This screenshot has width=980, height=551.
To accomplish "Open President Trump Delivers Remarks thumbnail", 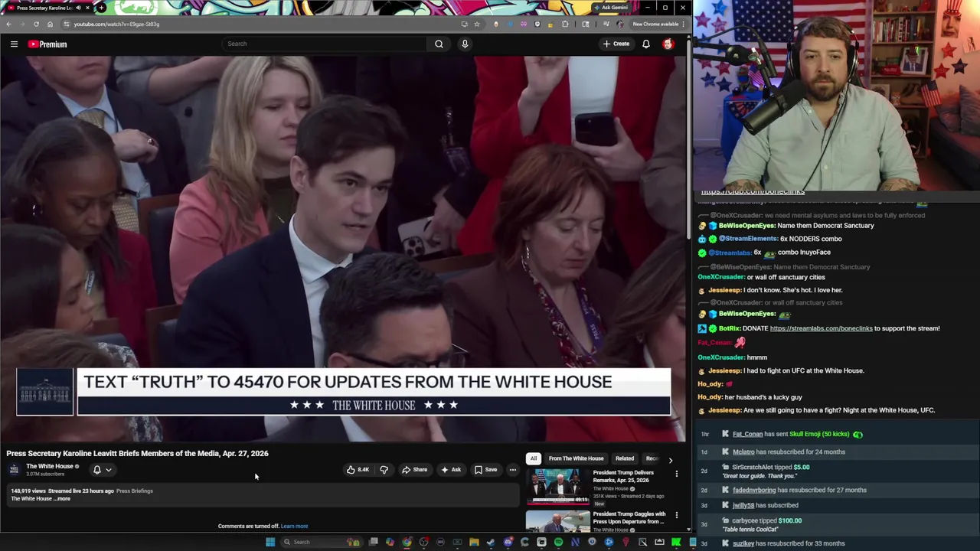I will pos(557,485).
